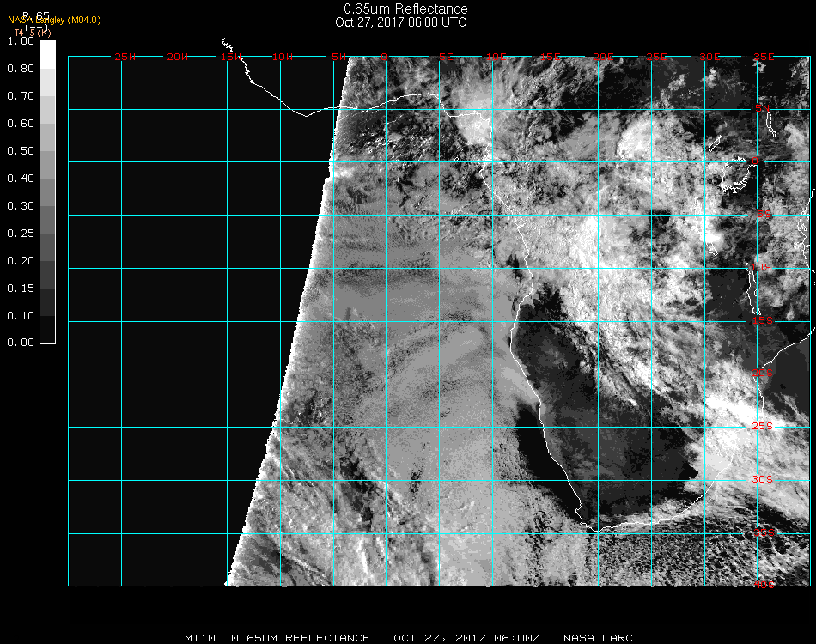Viewport: 816px width, 644px height.
Task: Click the "5W" longitude label
Action: click(x=338, y=57)
